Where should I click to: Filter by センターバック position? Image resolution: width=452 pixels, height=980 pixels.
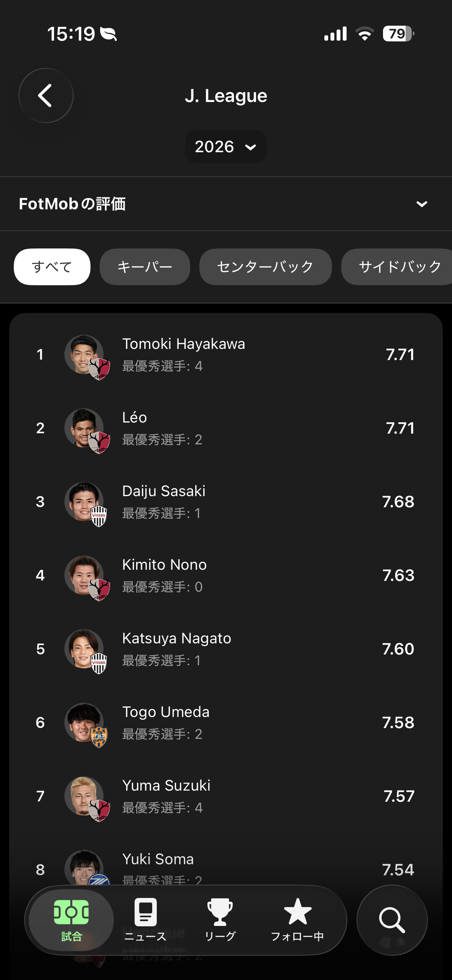[x=265, y=267]
